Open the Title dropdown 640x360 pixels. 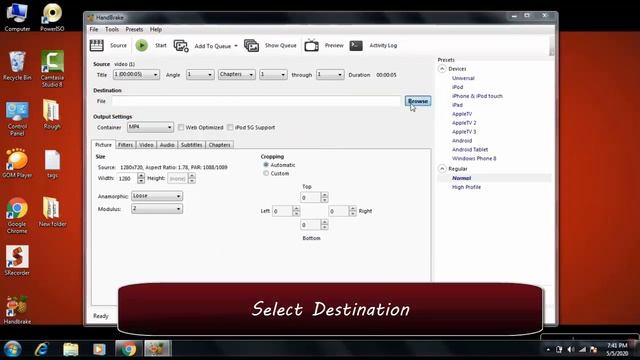pos(136,74)
